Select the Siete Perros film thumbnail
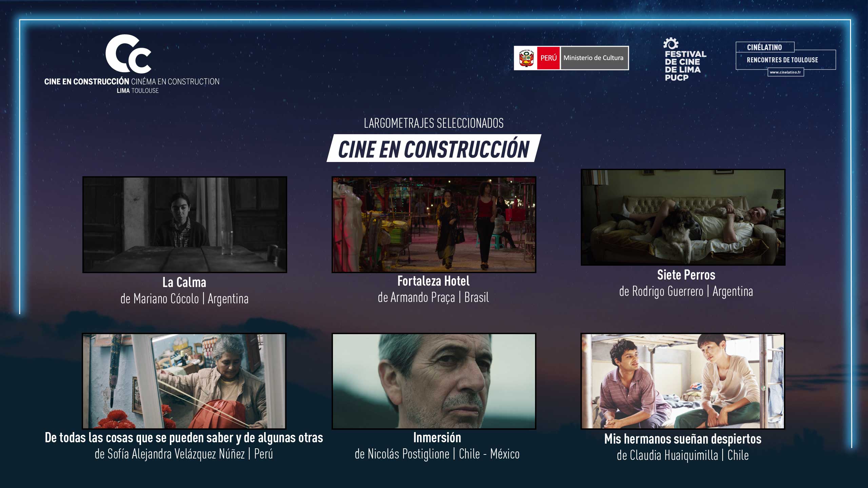This screenshot has width=868, height=488. 683,217
